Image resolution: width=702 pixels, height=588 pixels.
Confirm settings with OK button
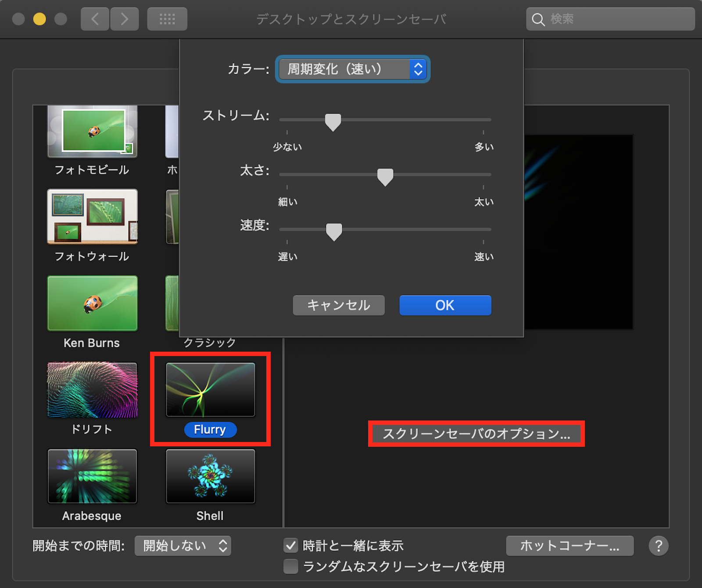coord(445,305)
